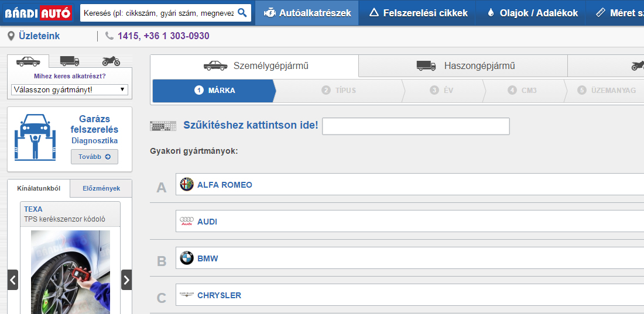The height and width of the screenshot is (314, 644).
Task: Click the TPS kerékszenzor kódoló text
Action: (64, 219)
